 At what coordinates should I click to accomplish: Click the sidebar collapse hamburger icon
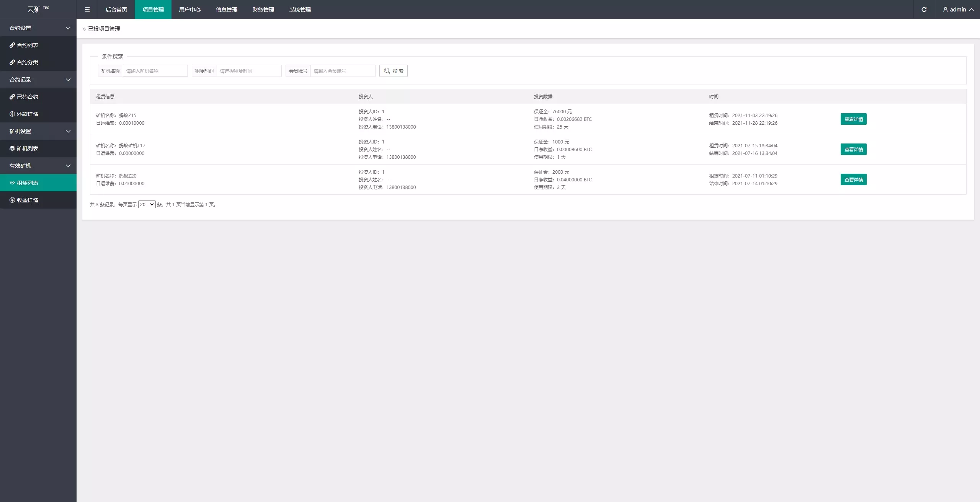[87, 10]
